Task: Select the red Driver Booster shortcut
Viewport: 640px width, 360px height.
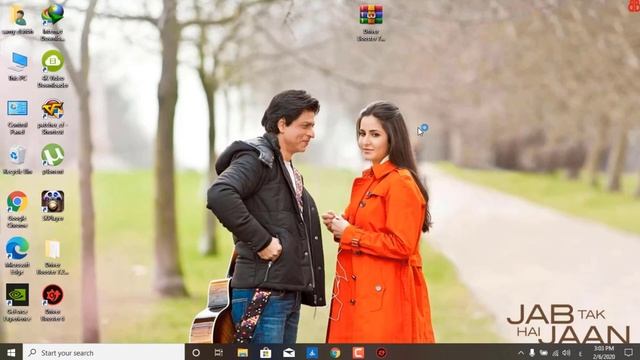Action: (53, 295)
